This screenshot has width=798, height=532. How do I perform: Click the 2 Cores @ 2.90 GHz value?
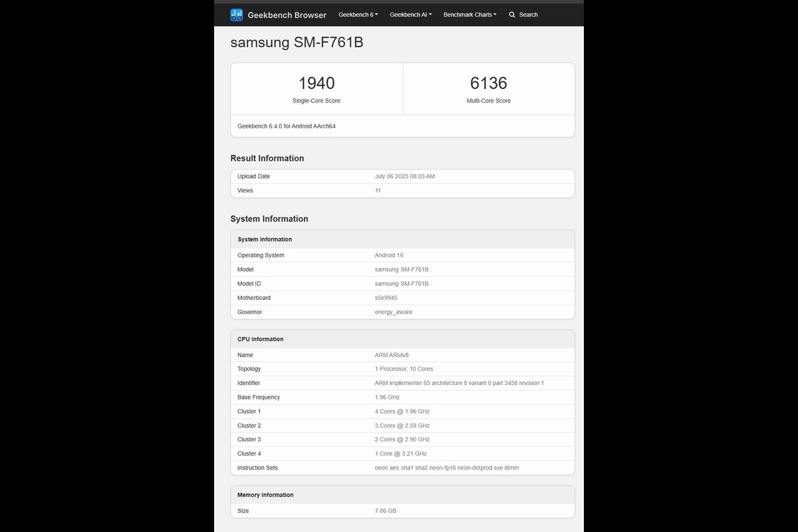pyautogui.click(x=402, y=440)
